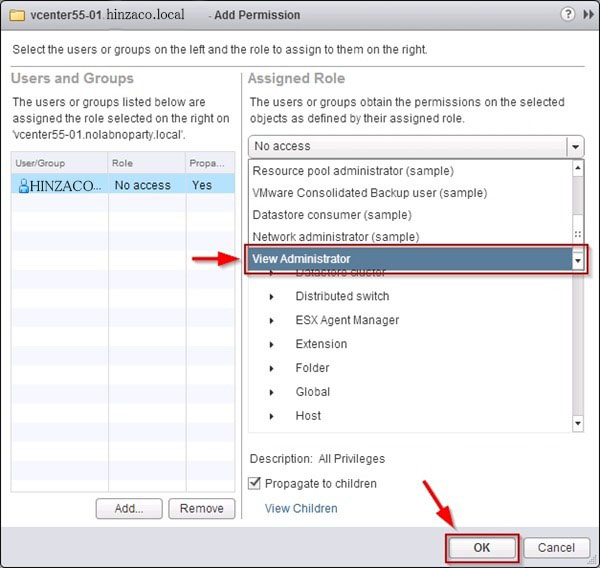The width and height of the screenshot is (600, 568).
Task: Click the role list scroll-up arrow
Action: [x=577, y=169]
